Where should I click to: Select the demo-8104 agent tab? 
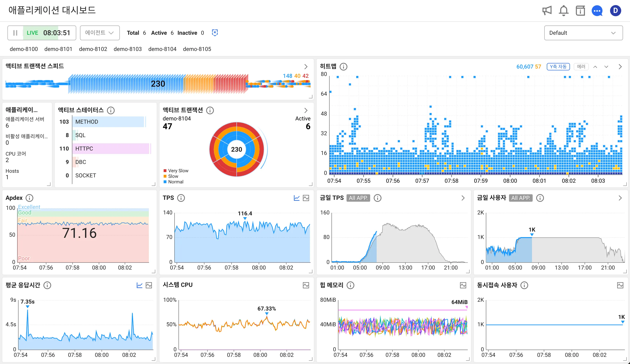(x=162, y=49)
